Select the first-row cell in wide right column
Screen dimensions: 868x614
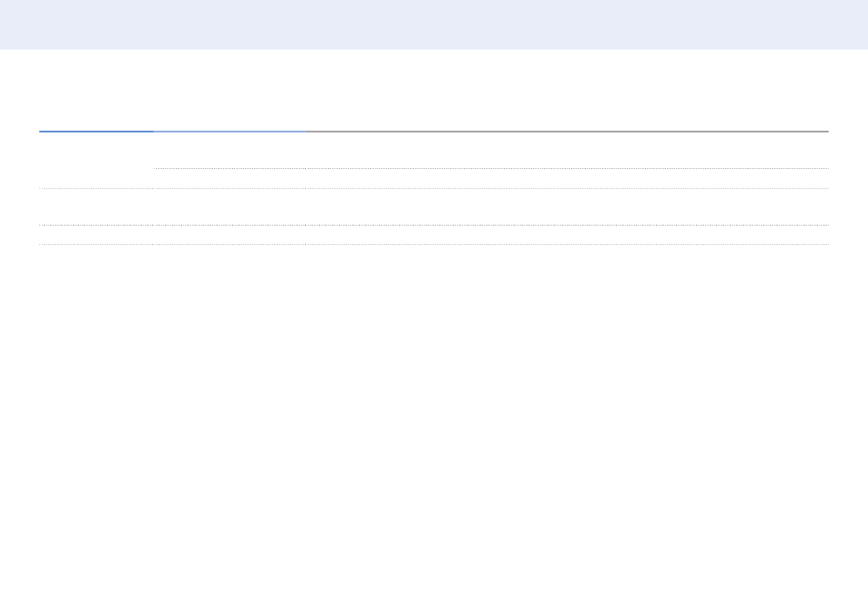tap(567, 150)
